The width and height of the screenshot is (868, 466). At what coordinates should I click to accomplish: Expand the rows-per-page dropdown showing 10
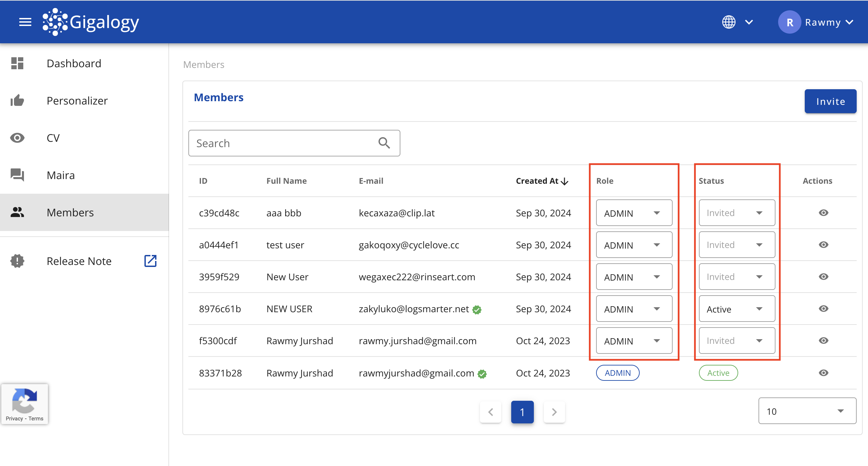[x=807, y=411]
